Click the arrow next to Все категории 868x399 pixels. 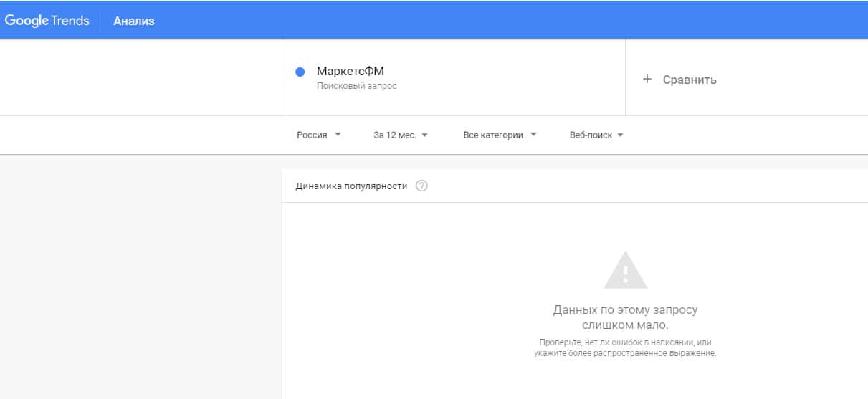tap(533, 134)
